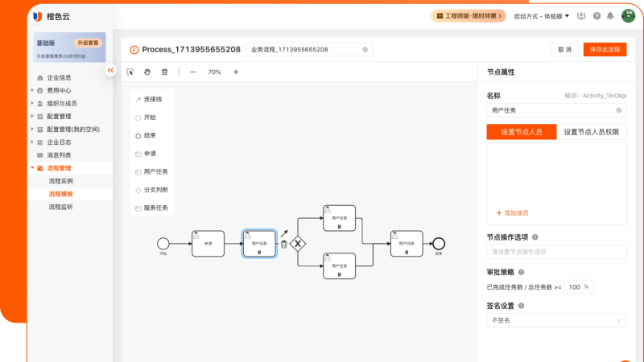
Task: Open 流程实例 submenu item
Action: click(61, 181)
